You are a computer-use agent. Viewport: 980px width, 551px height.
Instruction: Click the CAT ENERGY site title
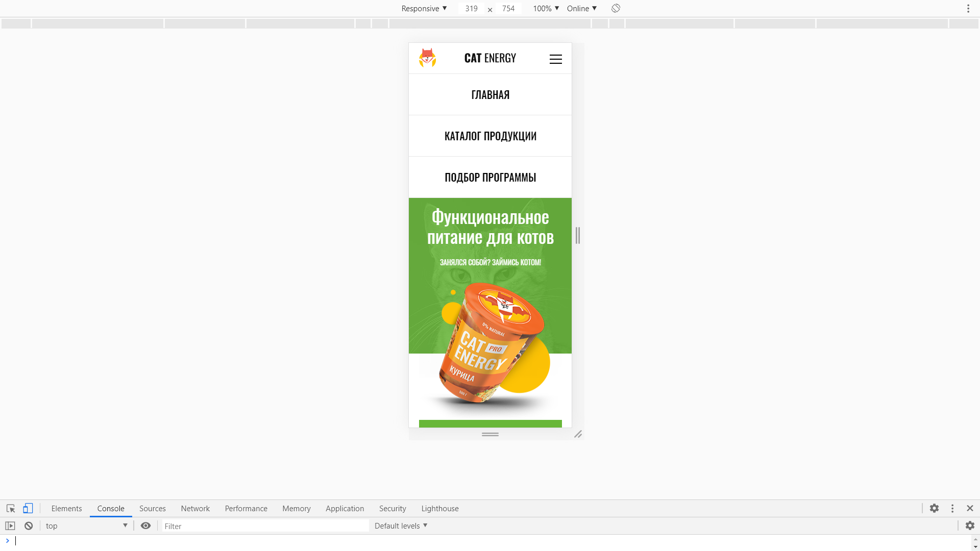[x=490, y=58]
